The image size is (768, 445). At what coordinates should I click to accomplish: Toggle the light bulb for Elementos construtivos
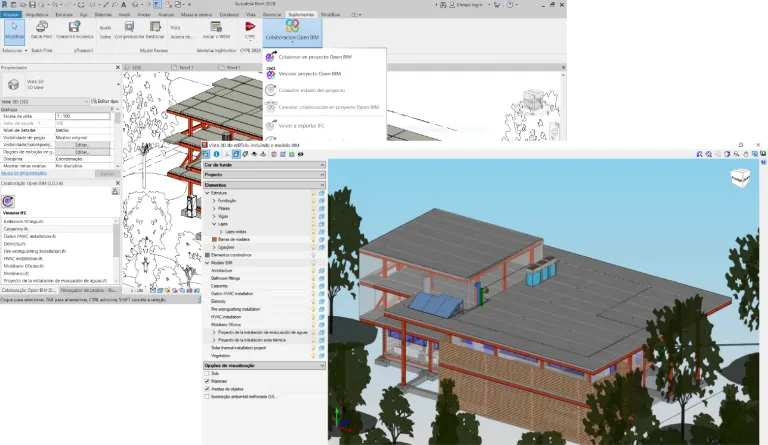point(313,255)
